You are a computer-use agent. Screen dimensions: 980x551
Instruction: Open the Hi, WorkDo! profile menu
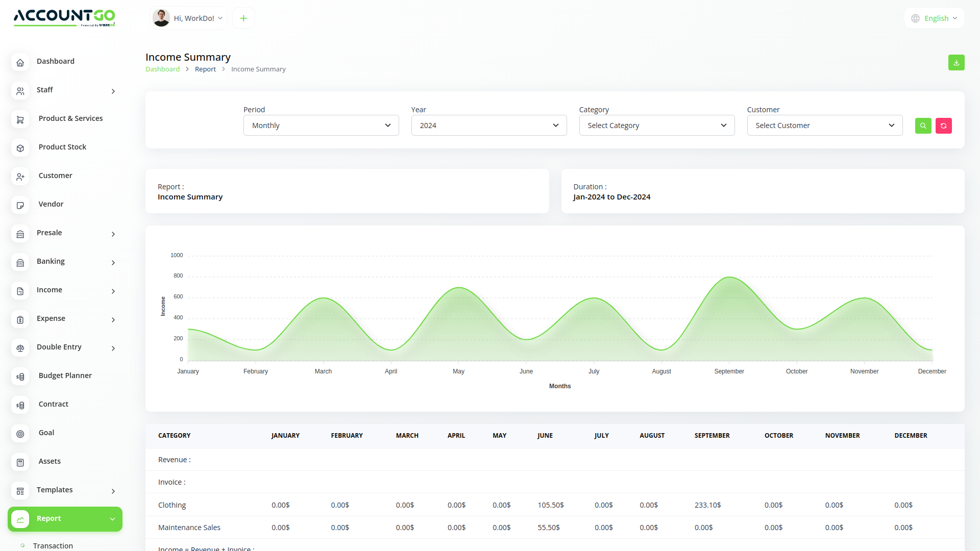pos(188,18)
